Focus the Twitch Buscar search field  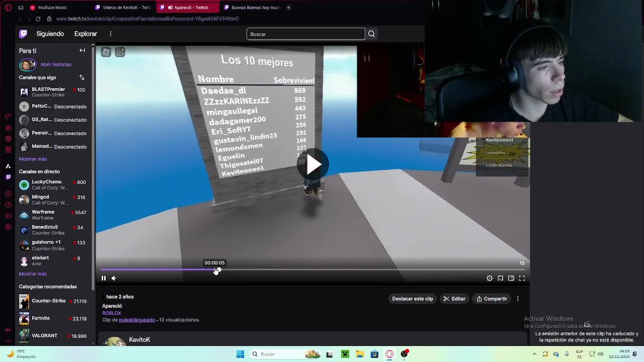305,34
